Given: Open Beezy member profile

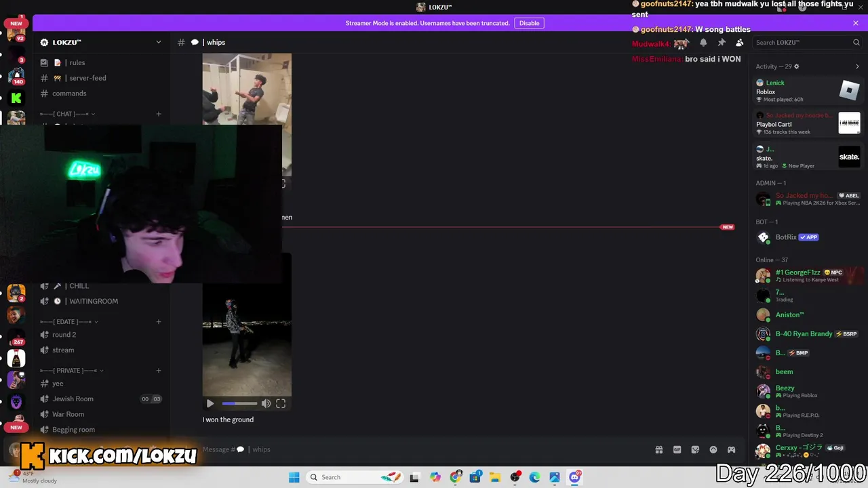Looking at the screenshot, I should 808,391.
